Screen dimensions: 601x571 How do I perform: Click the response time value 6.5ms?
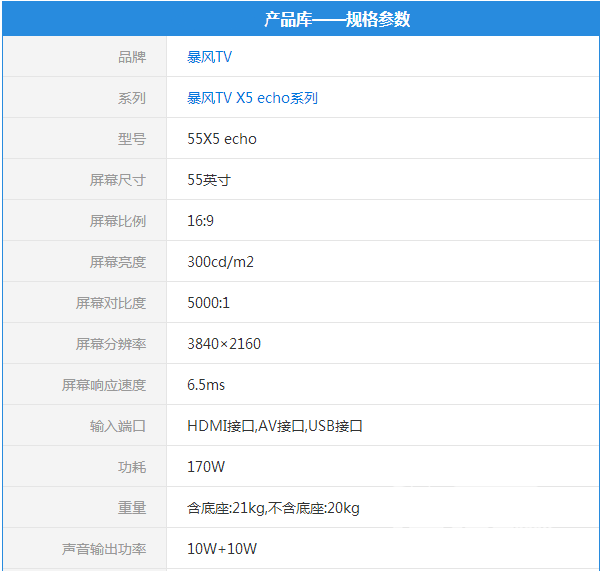click(206, 385)
